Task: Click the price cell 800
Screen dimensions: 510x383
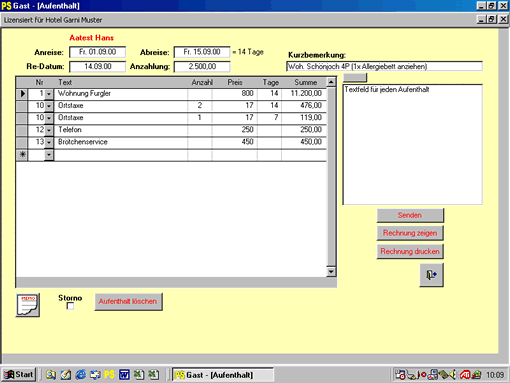Action: [x=235, y=94]
